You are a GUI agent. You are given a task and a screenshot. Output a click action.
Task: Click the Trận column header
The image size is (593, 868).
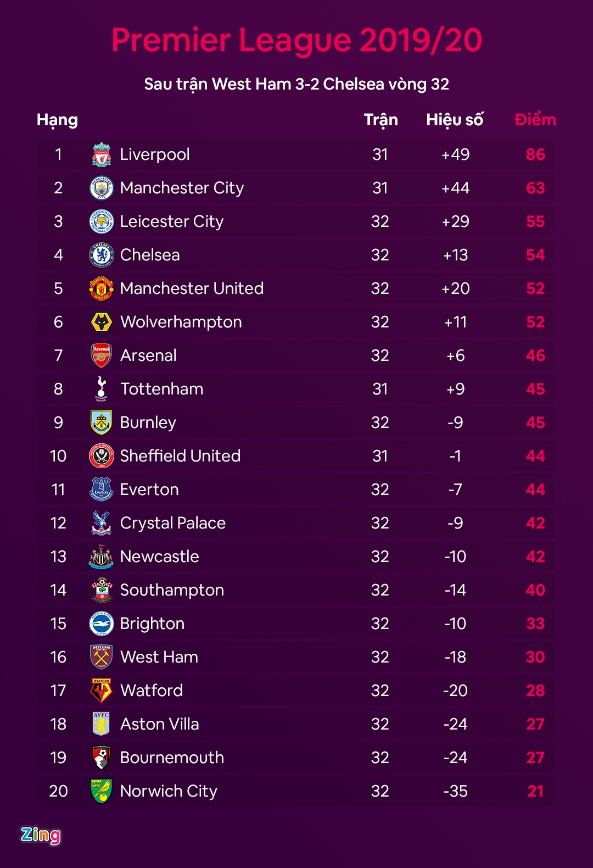click(381, 120)
